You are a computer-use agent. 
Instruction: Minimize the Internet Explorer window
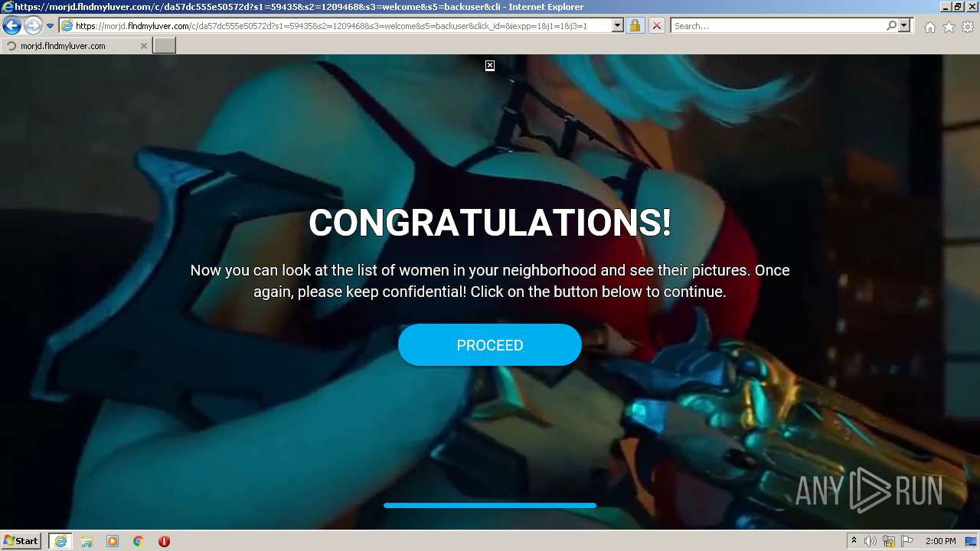[x=946, y=7]
